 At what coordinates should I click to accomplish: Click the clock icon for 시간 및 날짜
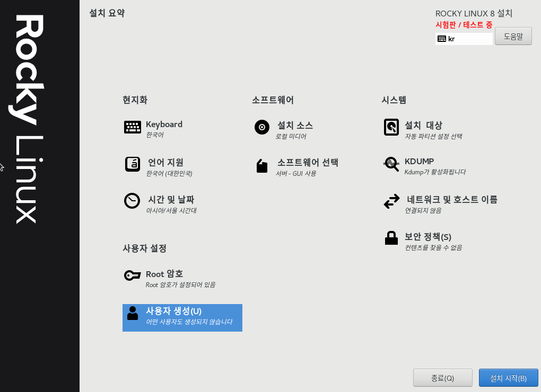(132, 201)
